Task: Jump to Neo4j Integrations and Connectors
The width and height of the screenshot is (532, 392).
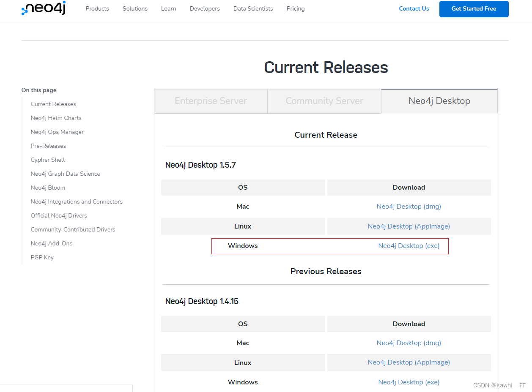Action: [x=77, y=201]
